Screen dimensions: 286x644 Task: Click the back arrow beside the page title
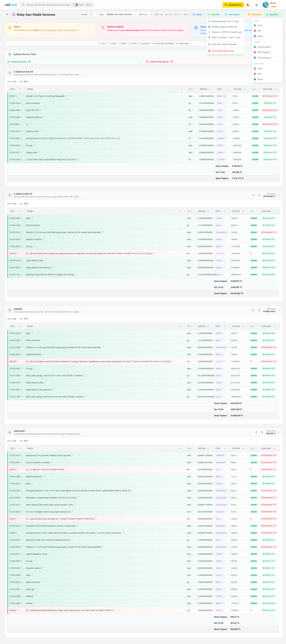(x=7, y=15)
